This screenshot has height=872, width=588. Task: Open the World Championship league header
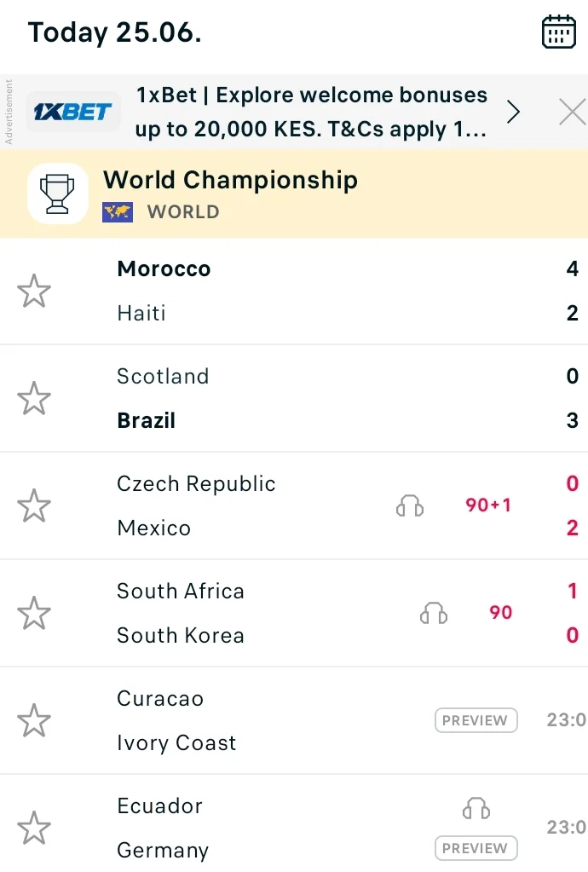click(294, 193)
